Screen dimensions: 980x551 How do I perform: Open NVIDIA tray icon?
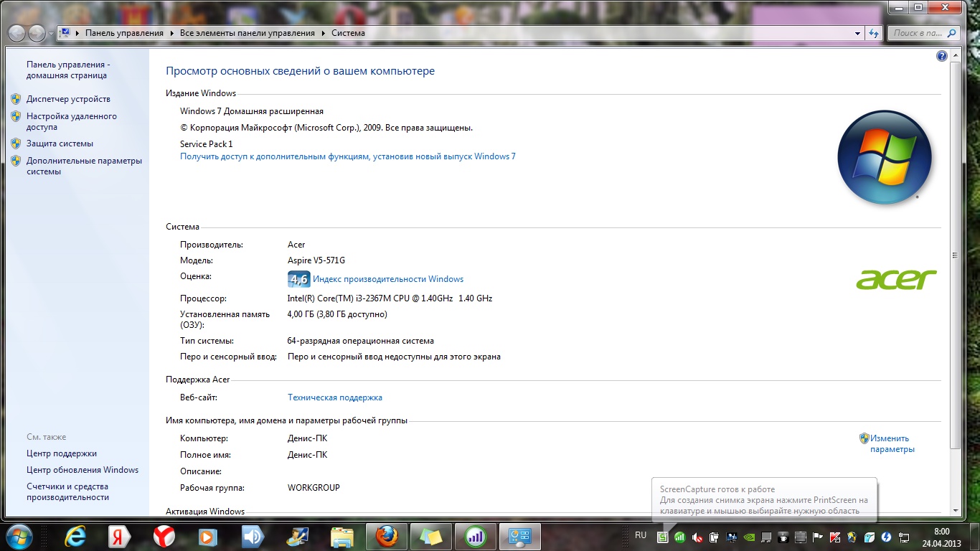750,537
